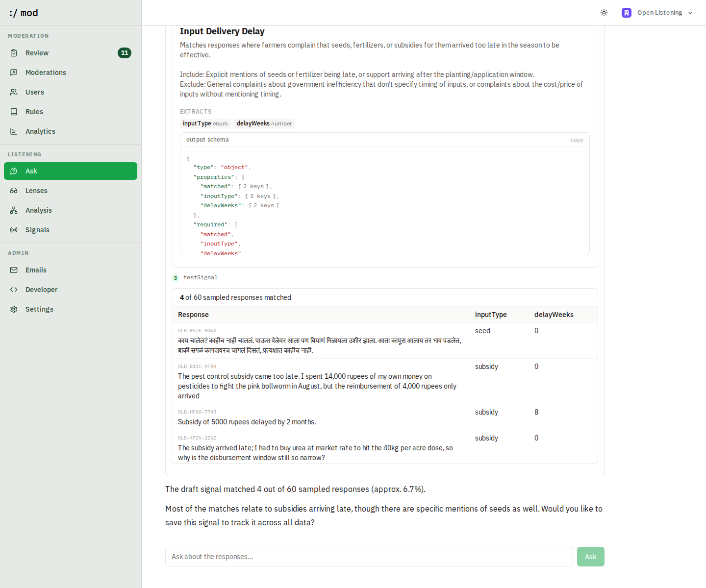The height and width of the screenshot is (588, 706).
Task: Click delayWeeks value 8
Action: pos(536,412)
